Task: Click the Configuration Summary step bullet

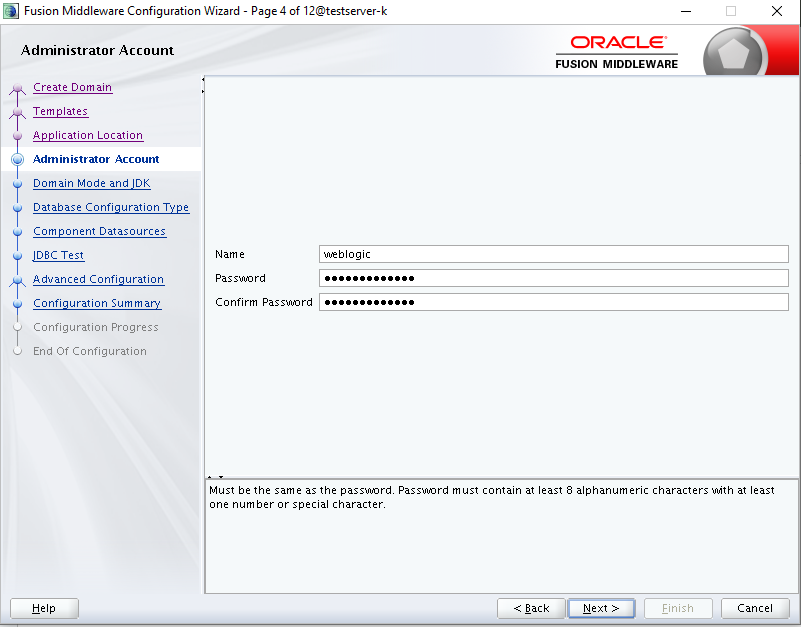Action: tap(17, 304)
